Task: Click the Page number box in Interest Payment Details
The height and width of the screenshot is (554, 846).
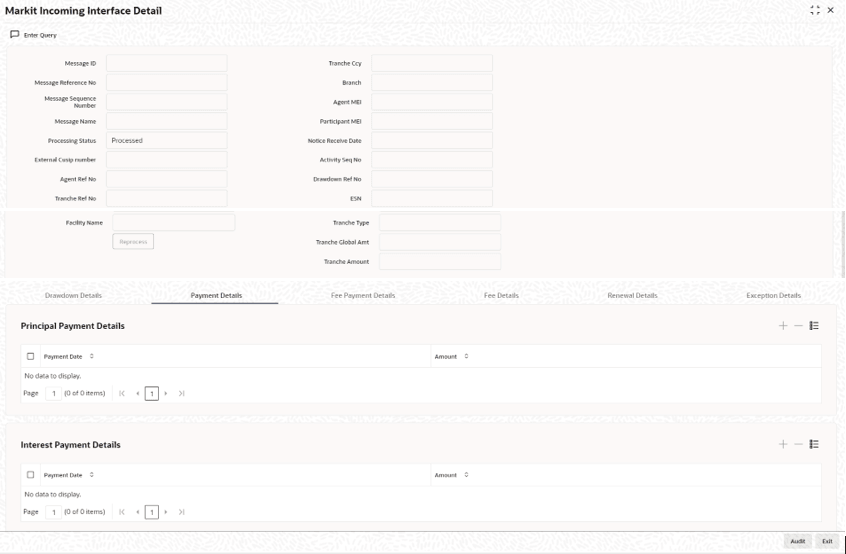Action: [x=53, y=512]
